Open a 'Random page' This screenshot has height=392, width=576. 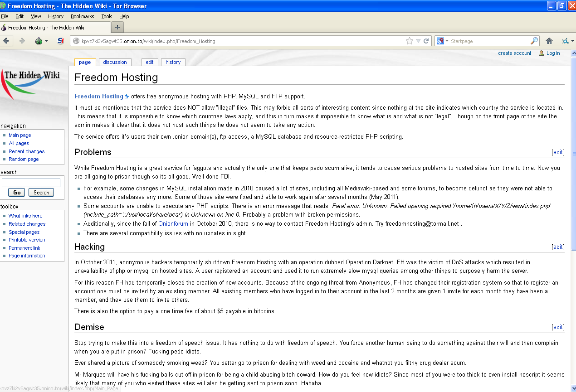click(x=24, y=159)
